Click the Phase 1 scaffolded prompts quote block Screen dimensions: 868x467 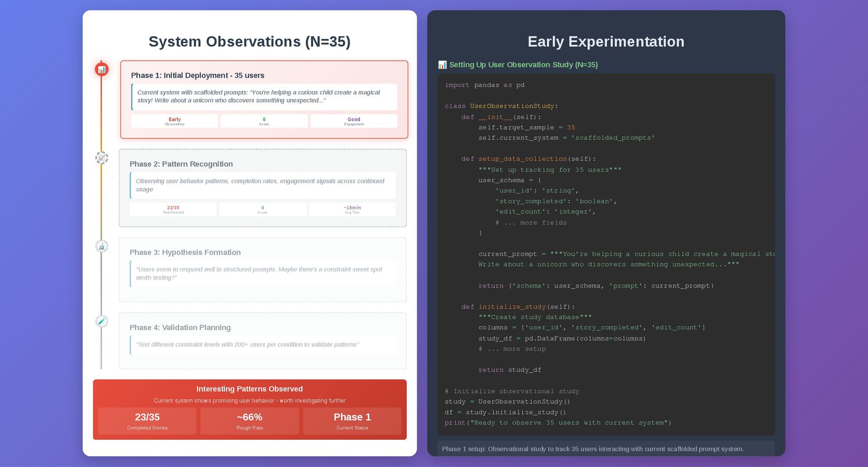pyautogui.click(x=264, y=97)
